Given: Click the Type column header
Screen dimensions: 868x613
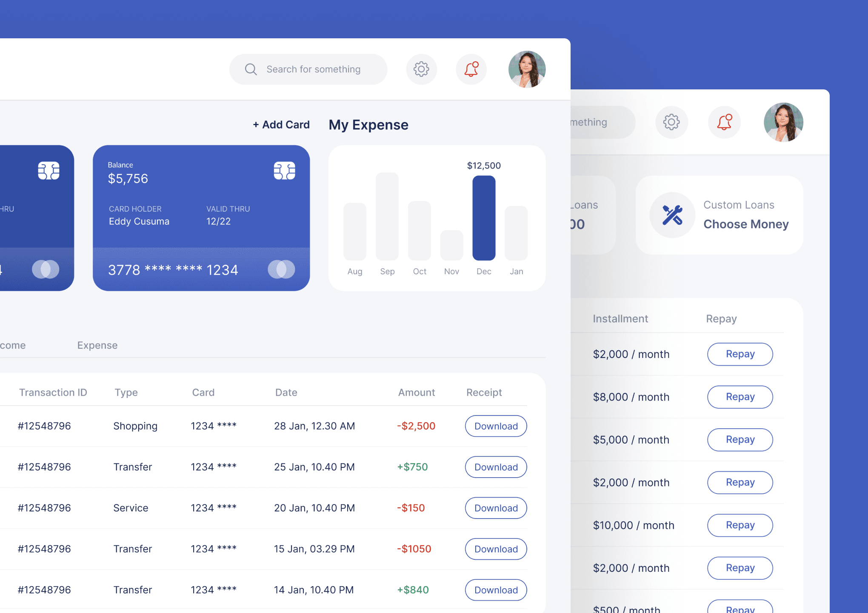Looking at the screenshot, I should click(126, 392).
